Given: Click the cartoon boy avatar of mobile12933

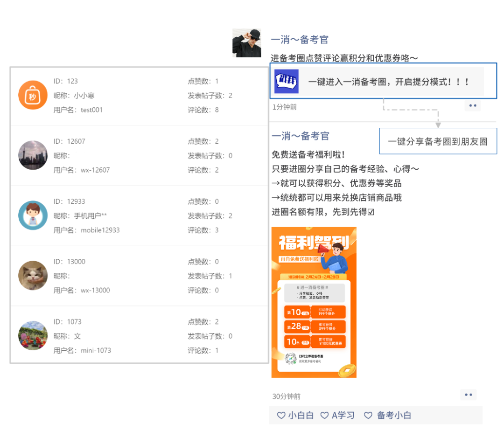Looking at the screenshot, I should 33,215.
